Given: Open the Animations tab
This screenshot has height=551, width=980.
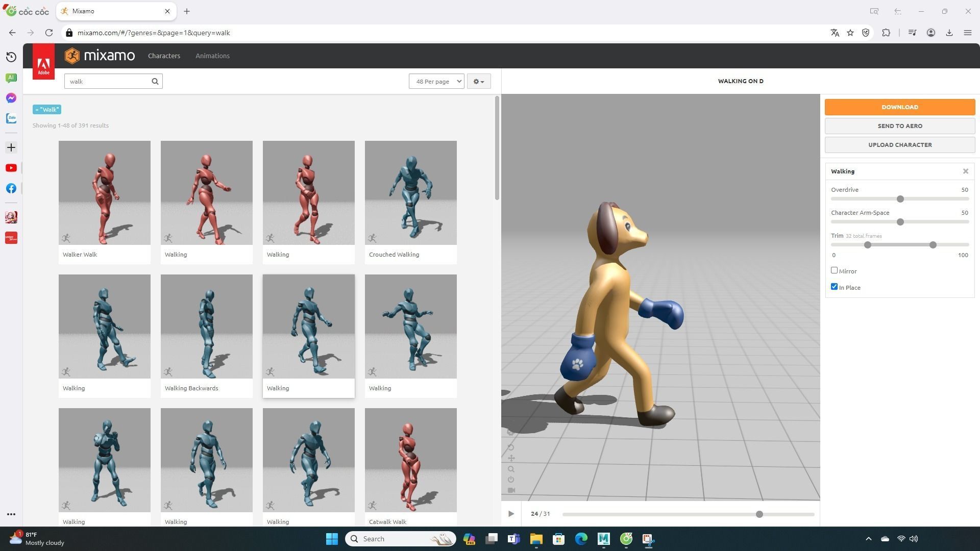Looking at the screenshot, I should coord(212,56).
